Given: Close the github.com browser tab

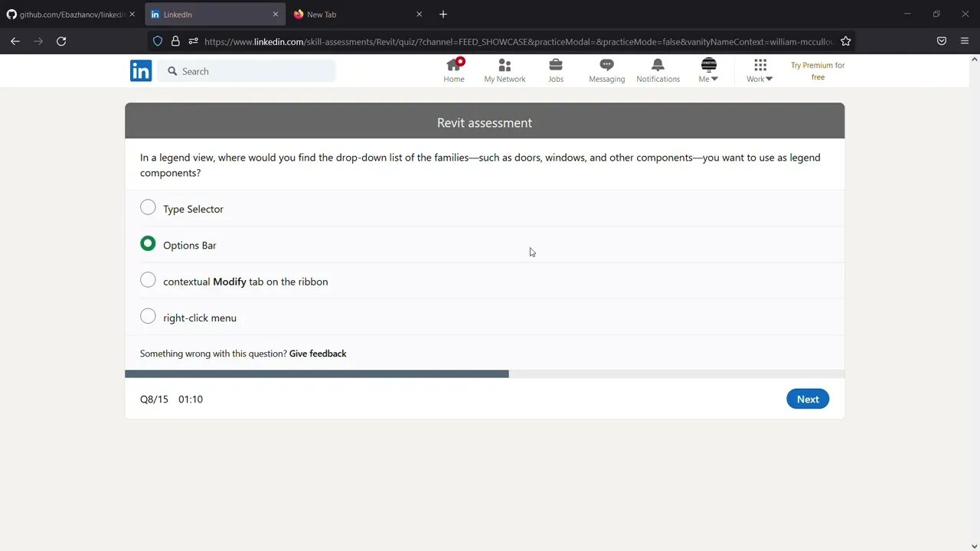Looking at the screenshot, I should (132, 15).
